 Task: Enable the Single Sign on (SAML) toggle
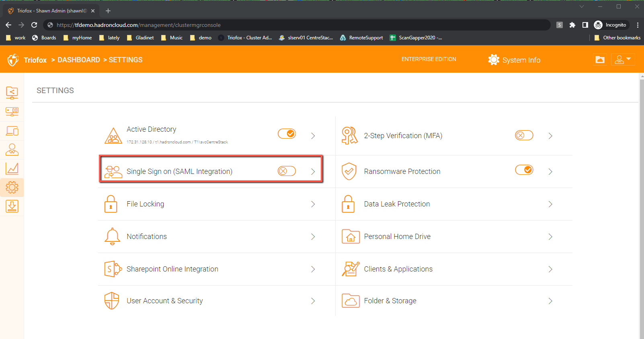coord(287,171)
